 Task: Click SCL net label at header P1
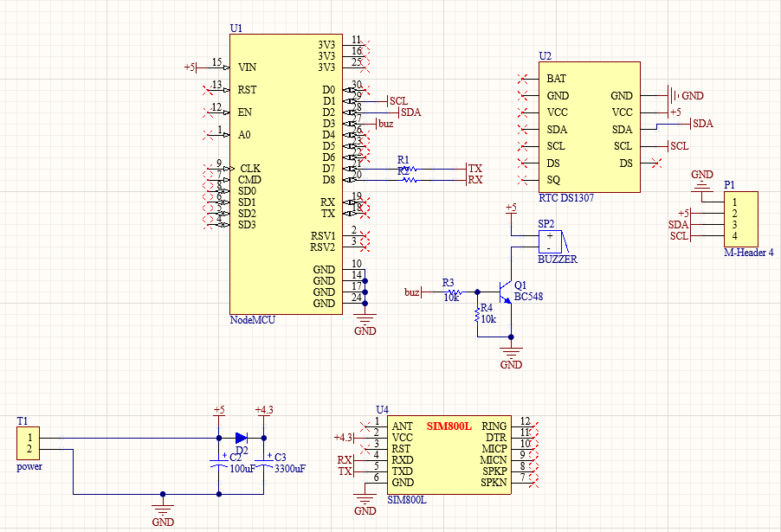(x=680, y=236)
